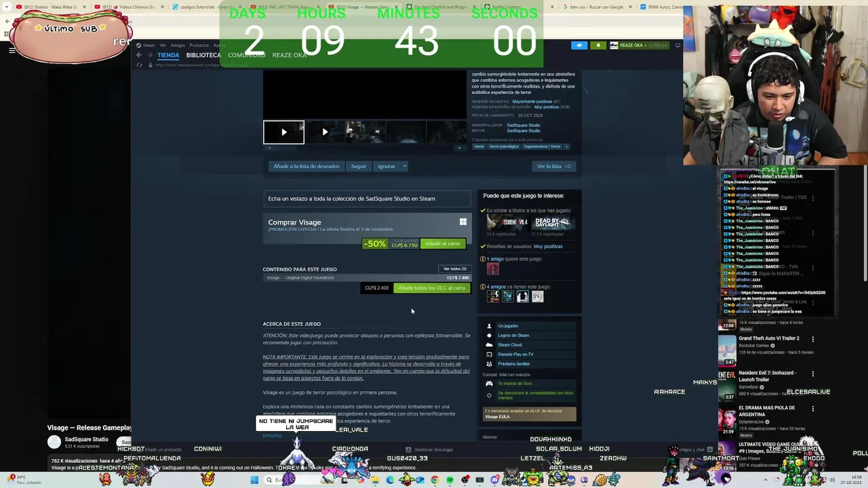Viewport: 868px width, 488px height.
Task: Click the 'Terror' tag
Action: (479, 146)
